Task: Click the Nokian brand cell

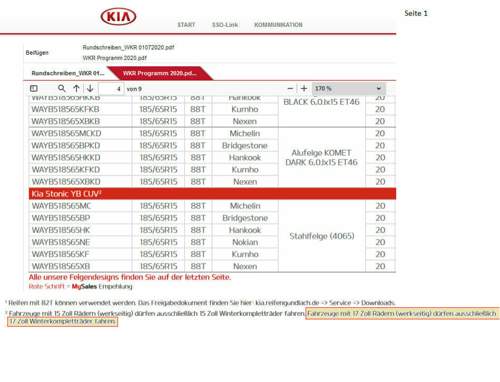Action: coord(245,242)
